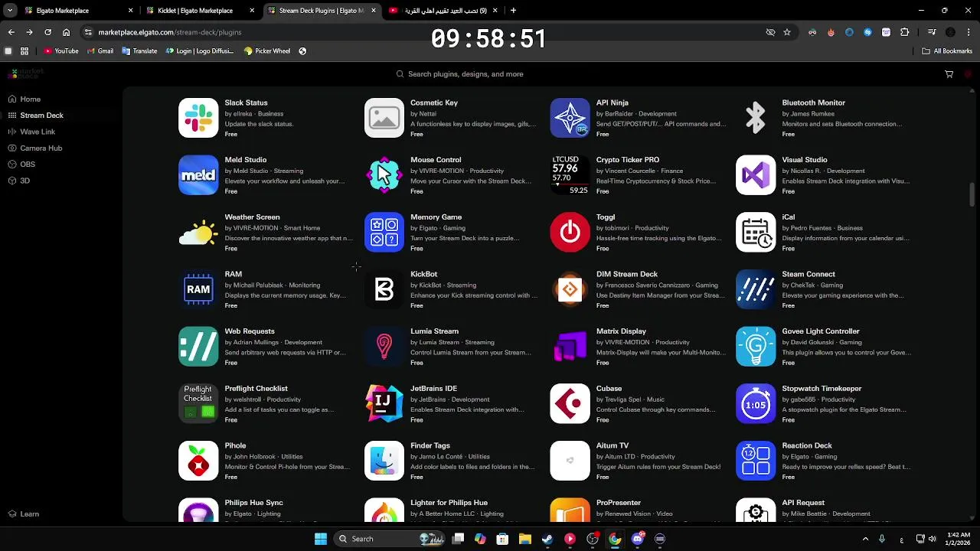Launch Steam from the taskbar
980x551 pixels.
click(547, 539)
